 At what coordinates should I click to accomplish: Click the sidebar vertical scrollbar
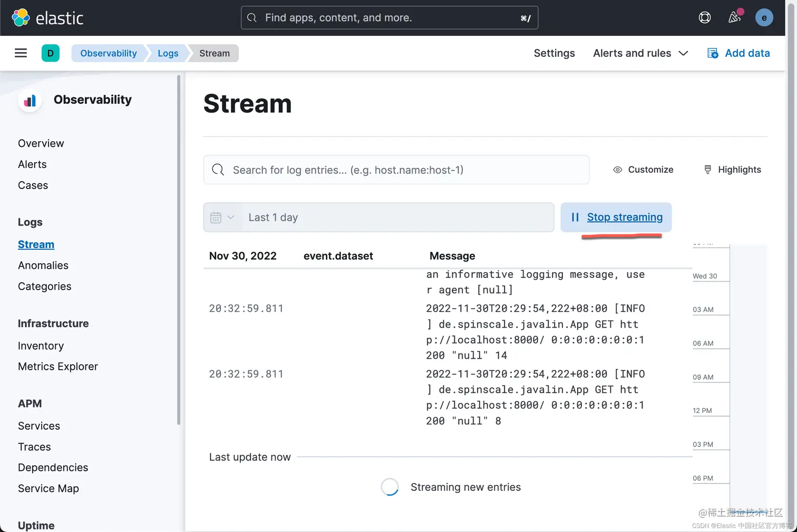click(179, 250)
